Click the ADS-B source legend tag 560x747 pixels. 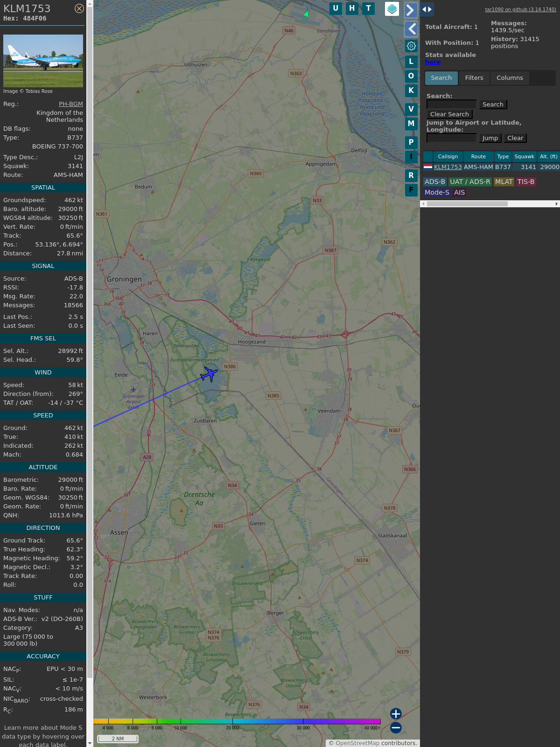435,182
